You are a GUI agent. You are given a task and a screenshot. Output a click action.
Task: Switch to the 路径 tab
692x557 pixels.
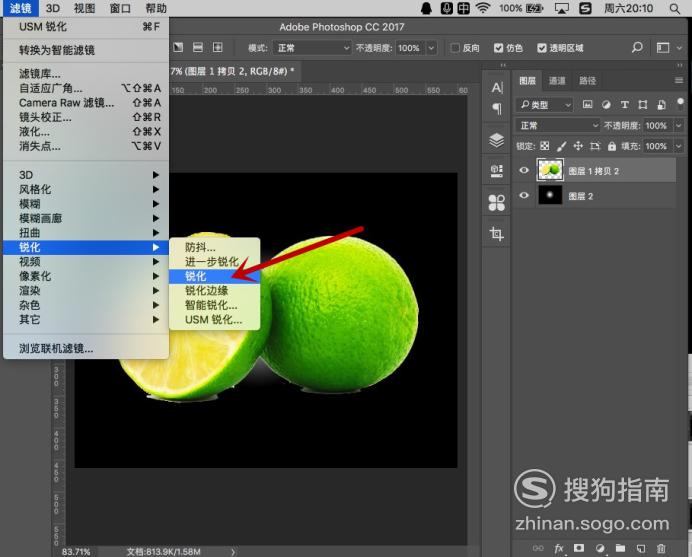587,81
